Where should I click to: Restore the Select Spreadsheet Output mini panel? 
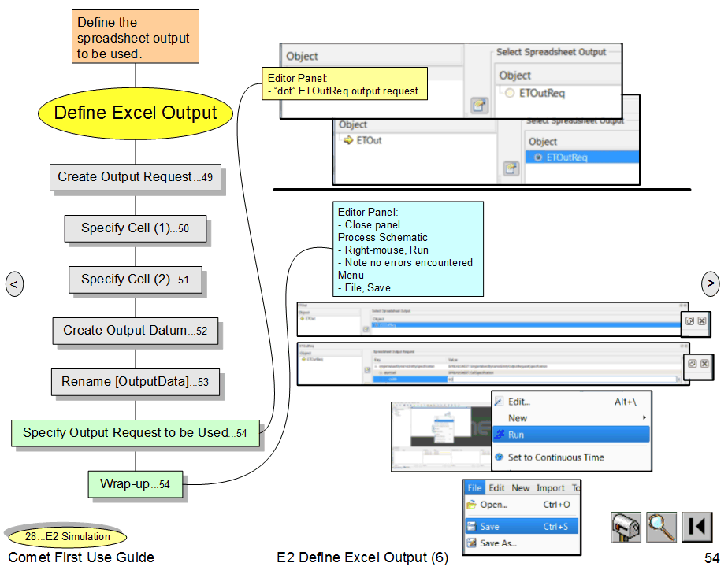coord(690,321)
